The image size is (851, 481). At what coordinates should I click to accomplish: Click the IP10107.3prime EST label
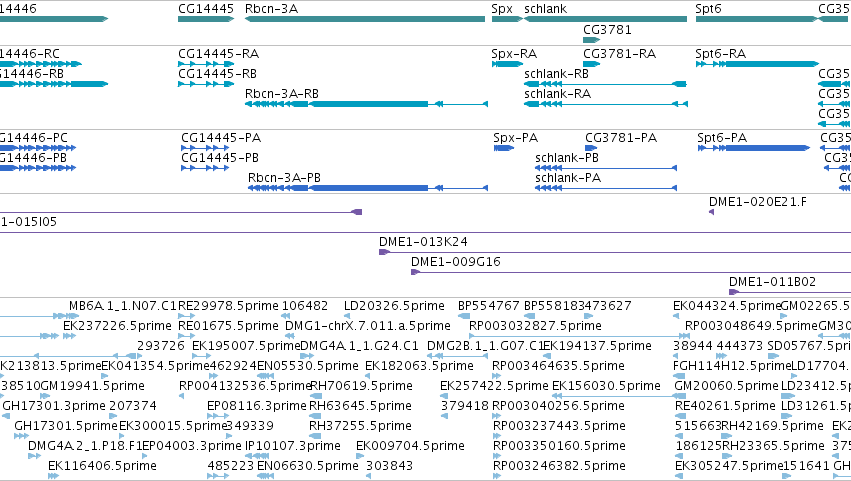pyautogui.click(x=293, y=447)
